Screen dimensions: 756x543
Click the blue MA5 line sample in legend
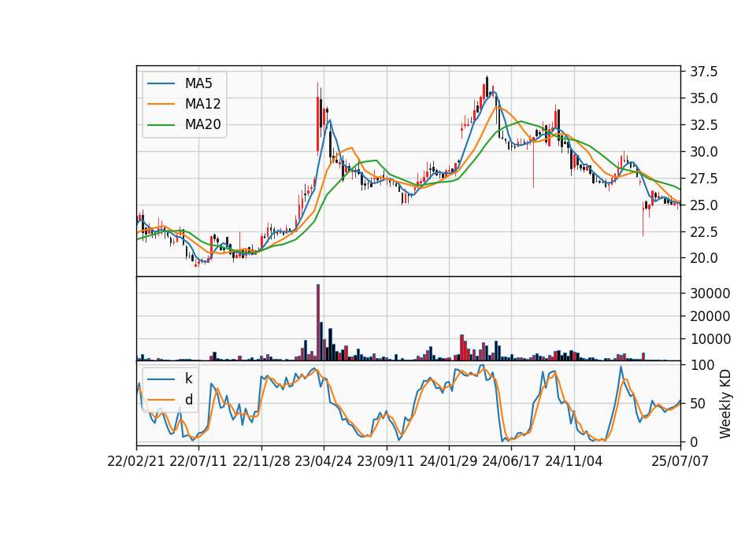(x=161, y=83)
